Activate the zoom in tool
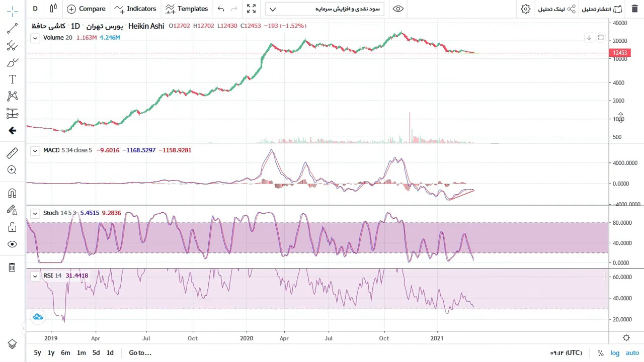Image resolution: width=644 pixels, height=362 pixels. (x=13, y=170)
